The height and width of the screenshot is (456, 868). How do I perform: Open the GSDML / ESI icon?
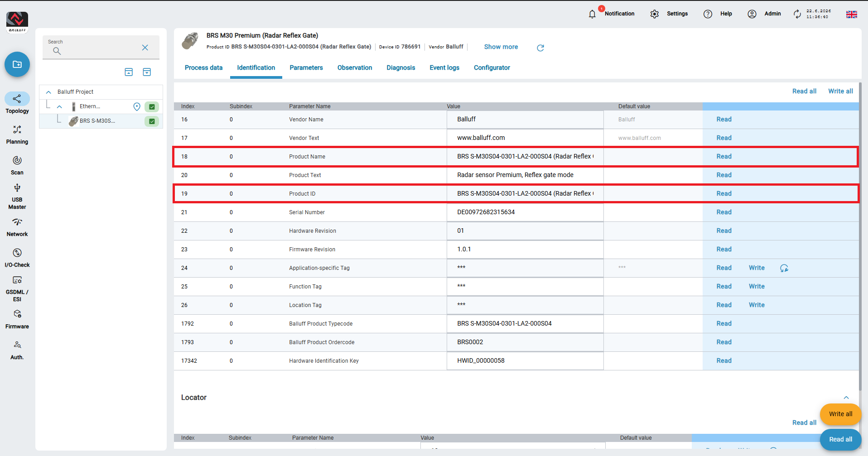point(17,280)
